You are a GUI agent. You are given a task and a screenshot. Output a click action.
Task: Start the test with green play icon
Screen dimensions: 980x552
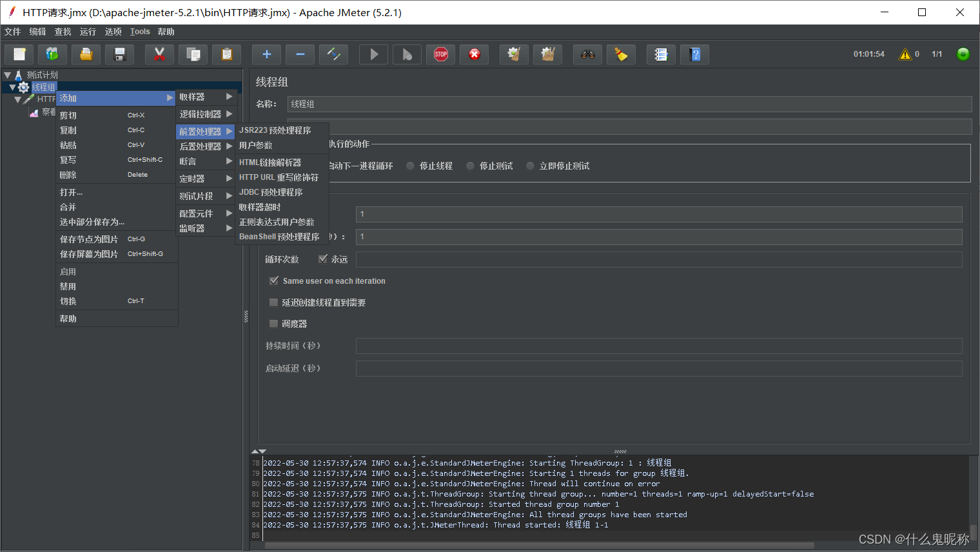(374, 54)
